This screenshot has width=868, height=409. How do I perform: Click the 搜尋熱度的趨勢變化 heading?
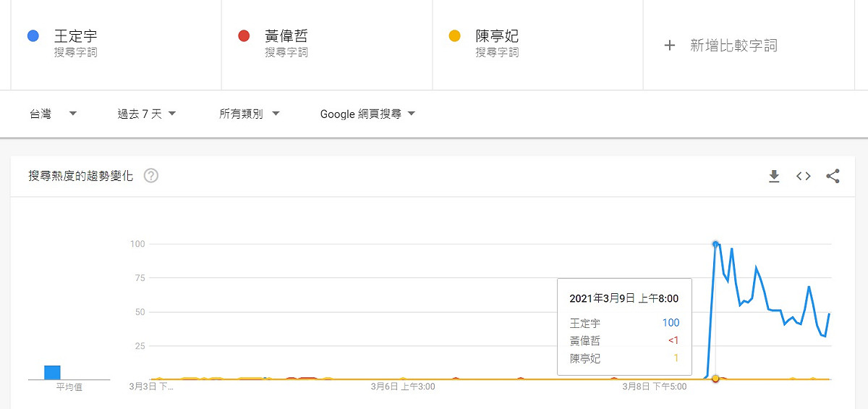[81, 176]
